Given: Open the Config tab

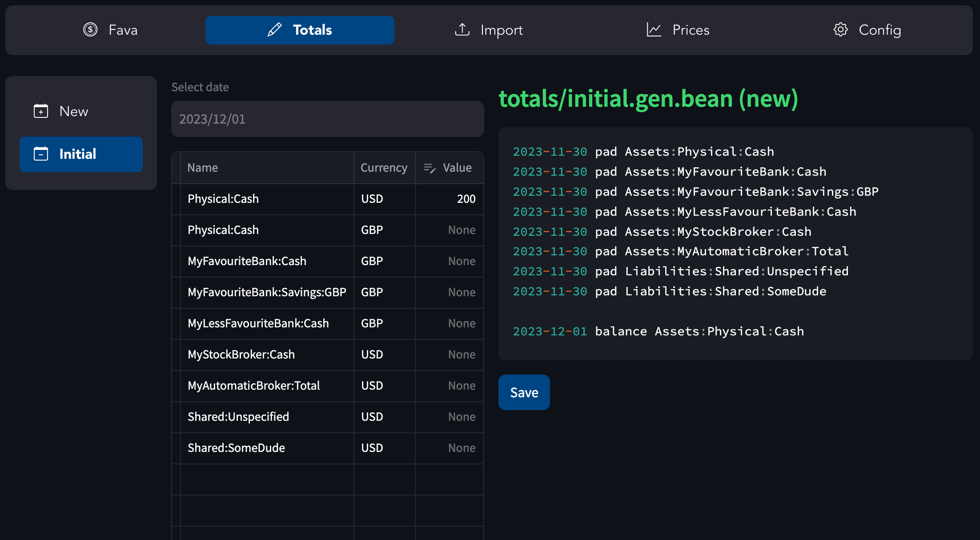Looking at the screenshot, I should 867,30.
